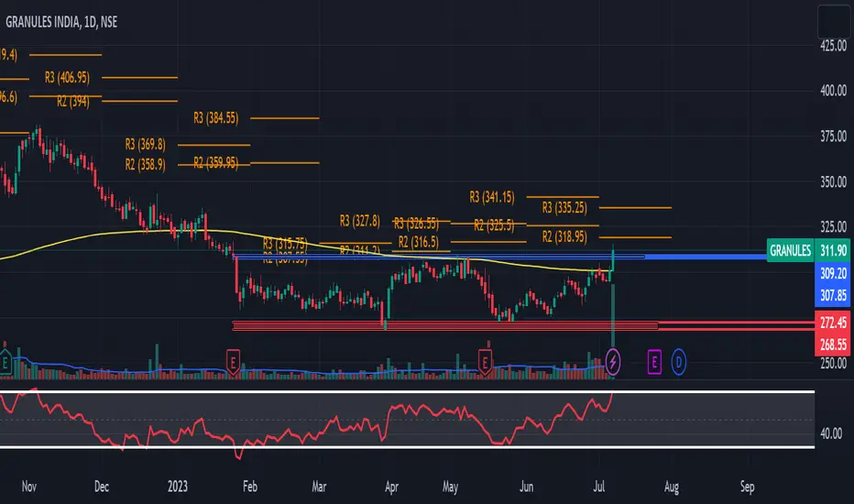This screenshot has width=854, height=504.
Task: Click Aug on the time axis
Action: [x=672, y=487]
